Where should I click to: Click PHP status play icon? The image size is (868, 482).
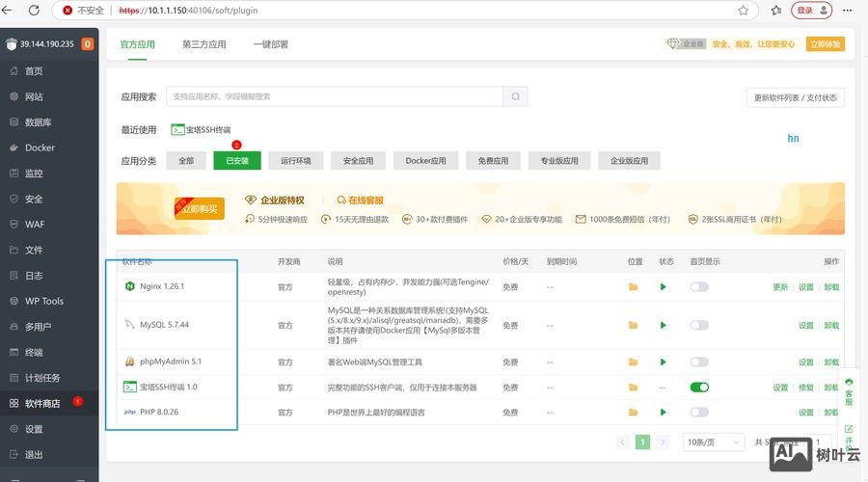[664, 413]
